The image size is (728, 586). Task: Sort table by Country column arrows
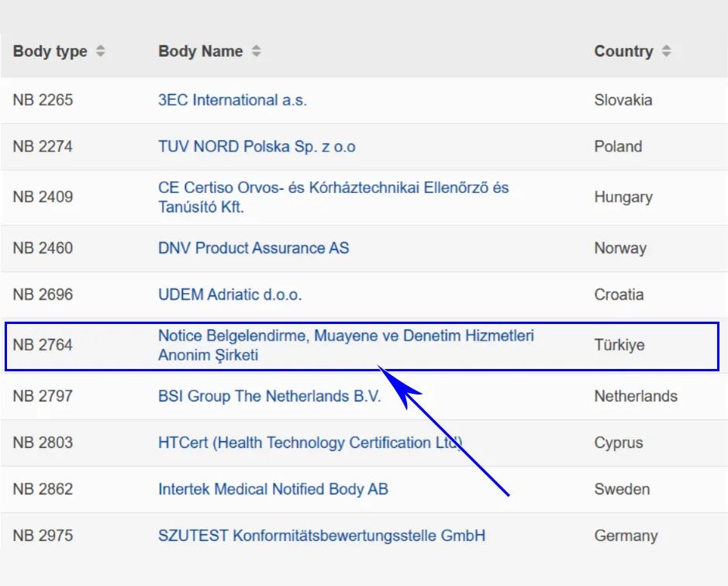pyautogui.click(x=666, y=51)
